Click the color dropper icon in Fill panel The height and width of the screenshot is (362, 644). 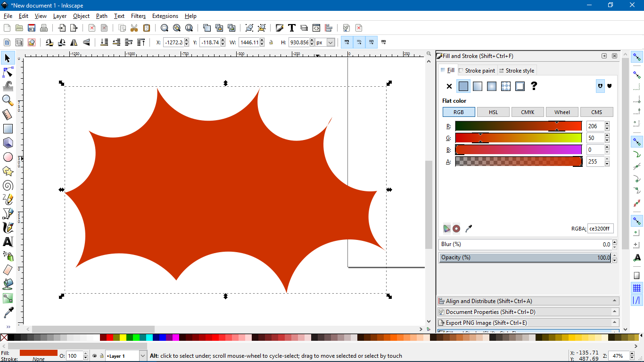[469, 229]
